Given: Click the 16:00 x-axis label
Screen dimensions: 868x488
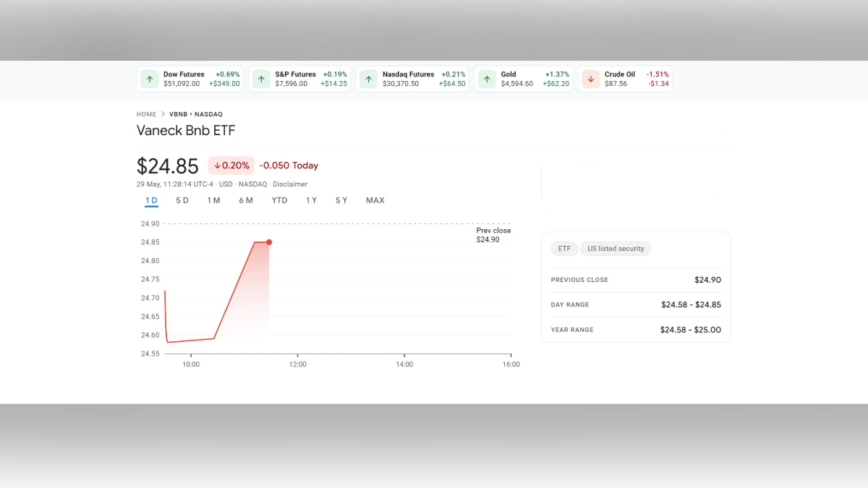Looking at the screenshot, I should (511, 364).
